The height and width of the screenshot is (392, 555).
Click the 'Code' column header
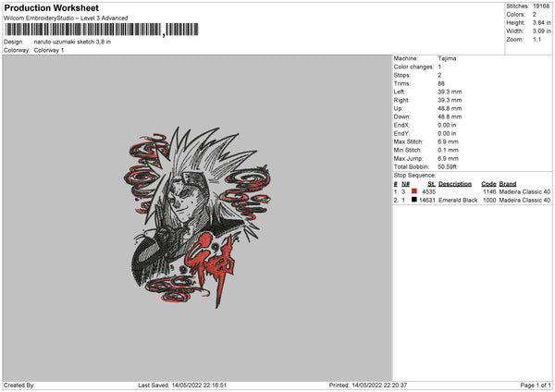(x=488, y=184)
